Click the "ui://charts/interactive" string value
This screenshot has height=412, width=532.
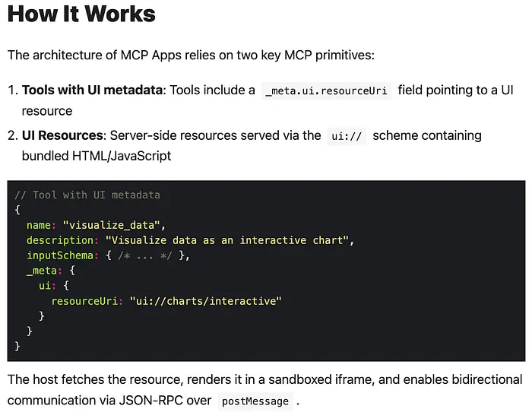pos(205,301)
